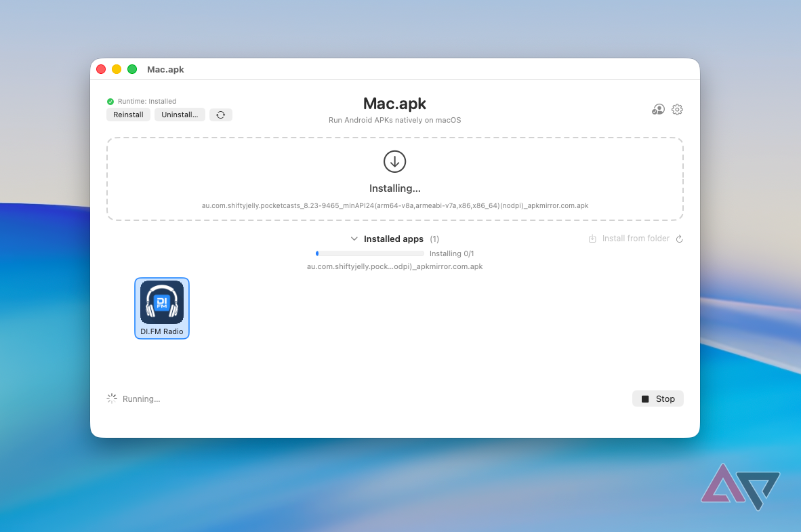The height and width of the screenshot is (532, 801).
Task: Open the Uninstall... runtime option
Action: coord(180,115)
